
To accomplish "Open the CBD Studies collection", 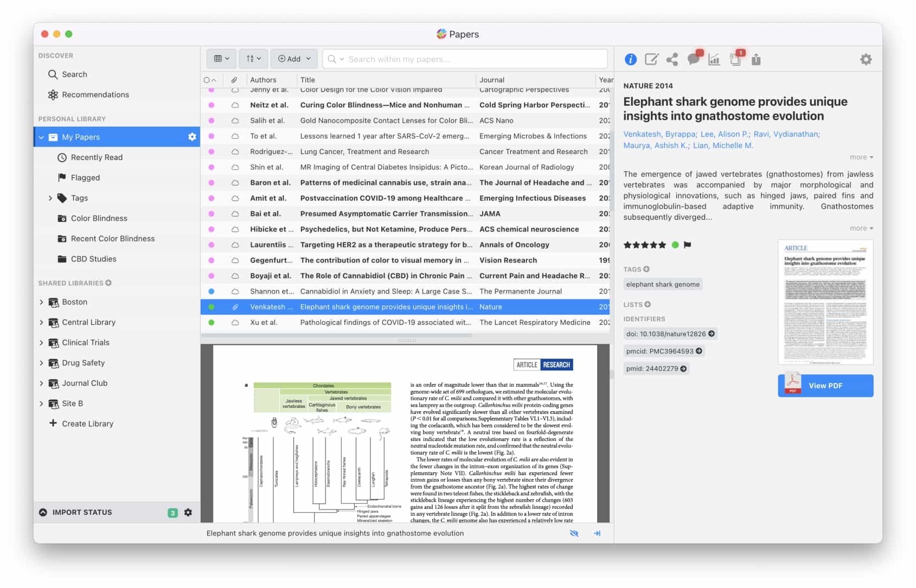I will pyautogui.click(x=87, y=259).
